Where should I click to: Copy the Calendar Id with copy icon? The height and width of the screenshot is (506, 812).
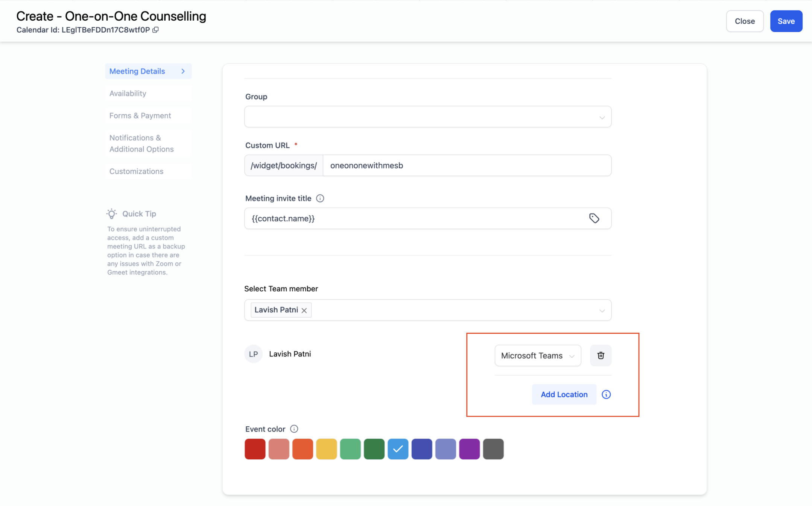tap(155, 30)
